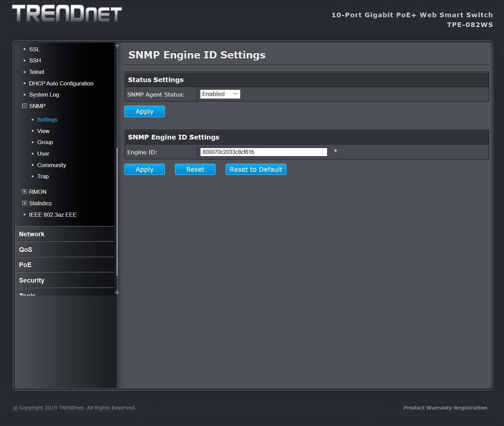This screenshot has width=504, height=426.
Task: Click the TRENDnet logo
Action: pos(67,14)
